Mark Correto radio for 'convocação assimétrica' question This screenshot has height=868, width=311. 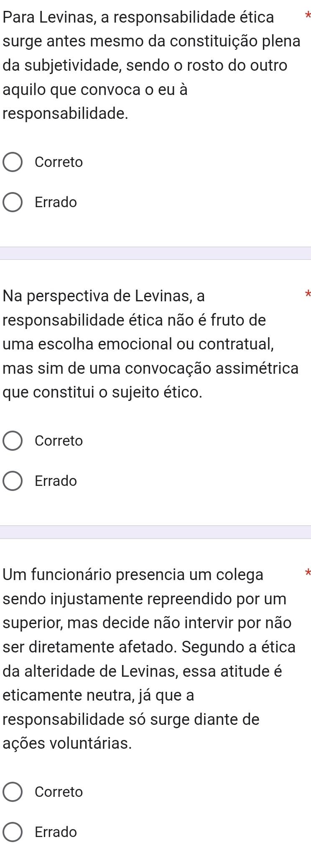pyautogui.click(x=13, y=441)
